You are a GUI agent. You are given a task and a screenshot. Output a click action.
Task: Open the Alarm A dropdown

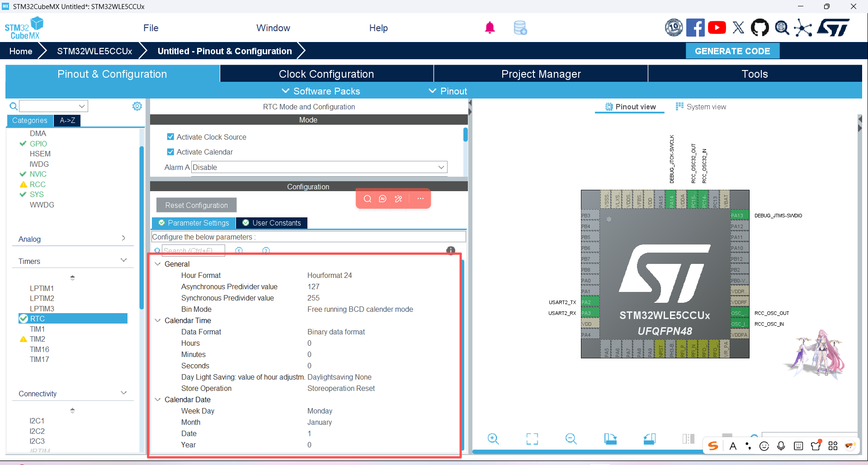[x=319, y=167]
